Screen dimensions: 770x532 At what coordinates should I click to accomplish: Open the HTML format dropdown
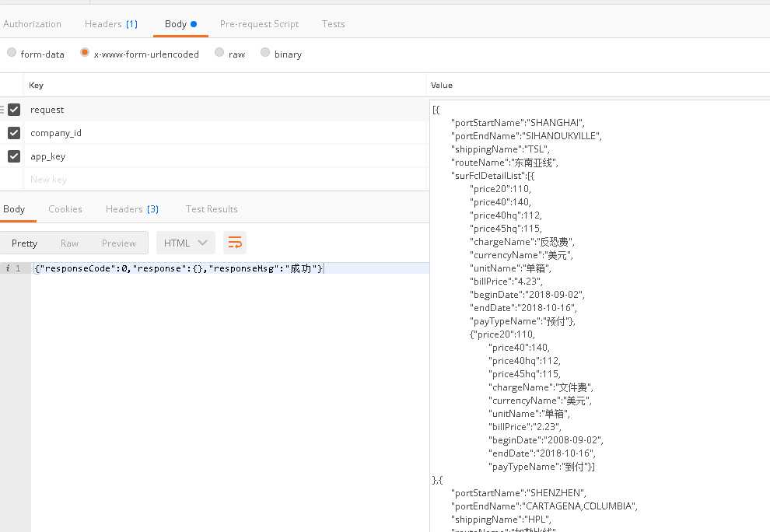tap(186, 243)
